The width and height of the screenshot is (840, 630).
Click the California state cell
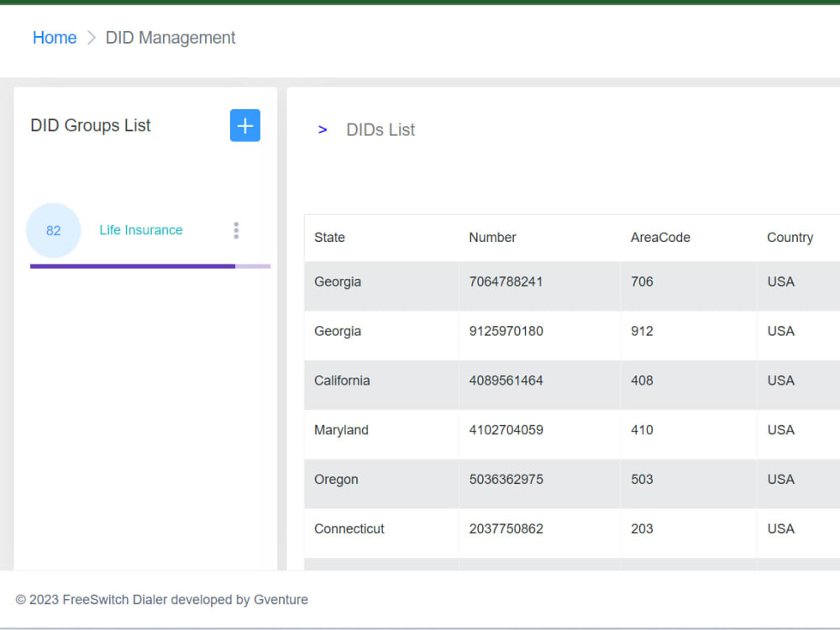pyautogui.click(x=342, y=381)
